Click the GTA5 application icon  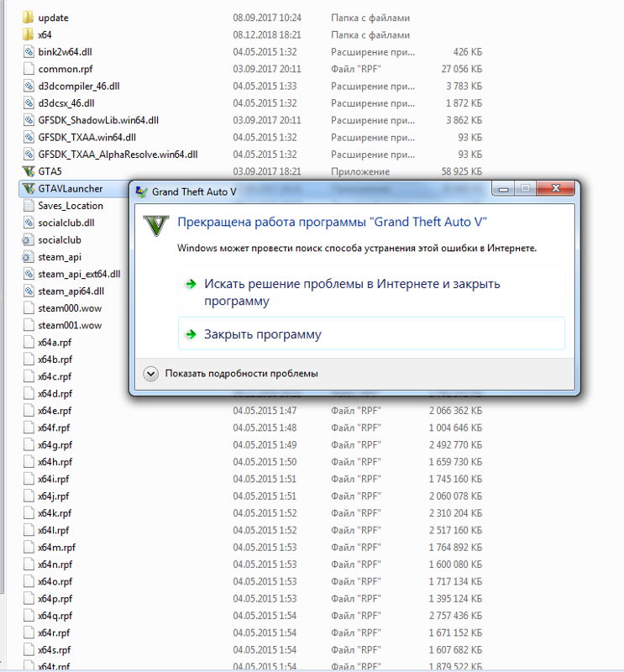[29, 171]
